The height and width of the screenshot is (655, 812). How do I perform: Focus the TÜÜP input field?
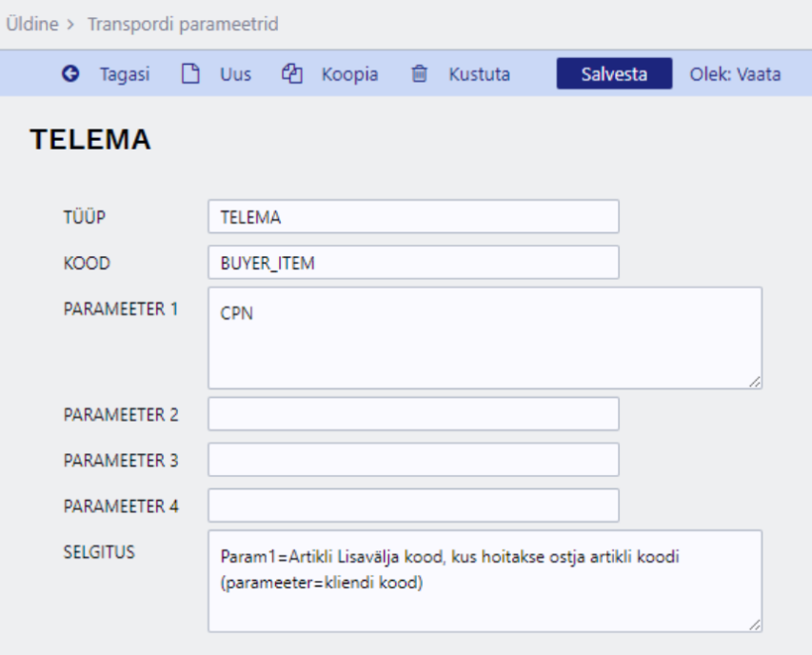pos(413,216)
